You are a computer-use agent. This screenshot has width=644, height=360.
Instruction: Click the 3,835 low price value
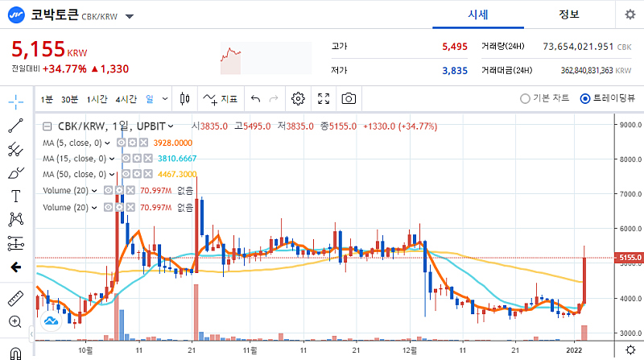coord(455,71)
